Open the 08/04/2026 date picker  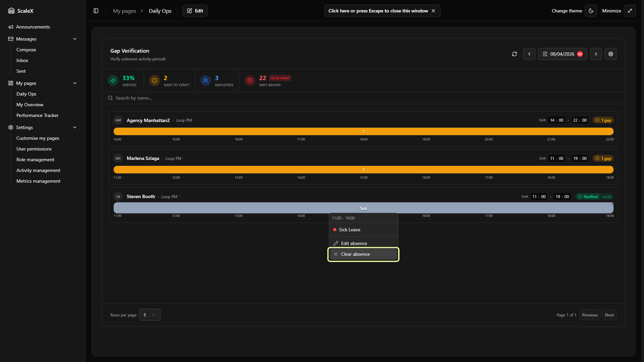tap(562, 54)
